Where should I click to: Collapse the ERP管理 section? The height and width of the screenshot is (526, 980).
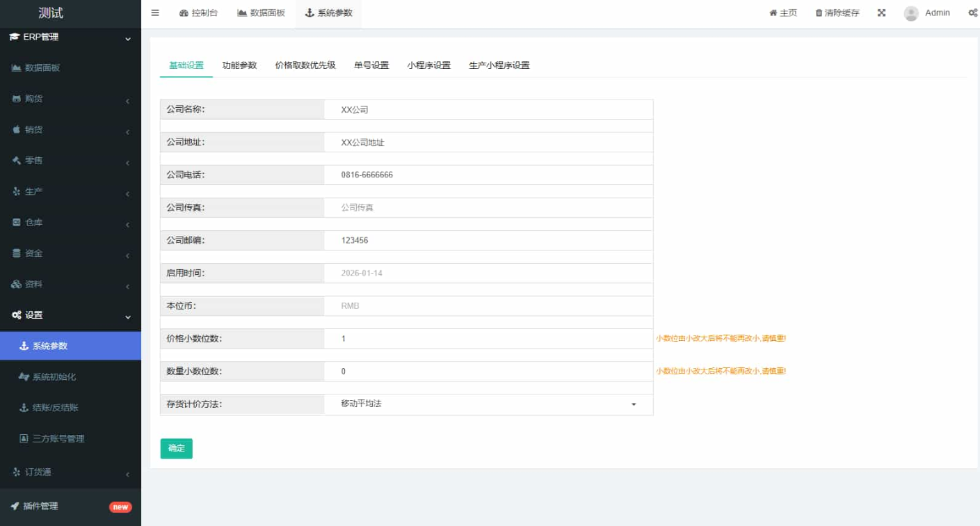click(70, 37)
